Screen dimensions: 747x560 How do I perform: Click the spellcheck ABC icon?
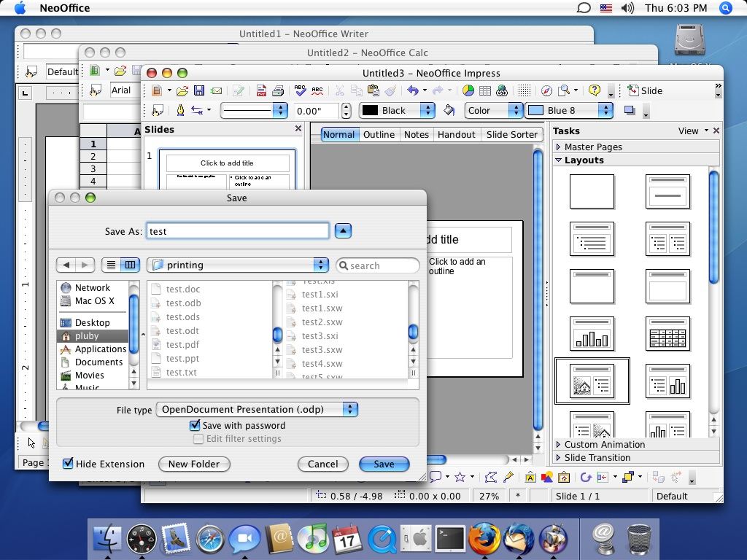300,90
